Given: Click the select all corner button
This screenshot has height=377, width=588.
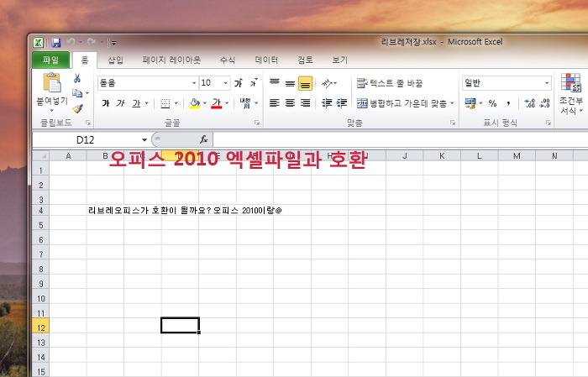Looking at the screenshot, I should coord(41,155).
